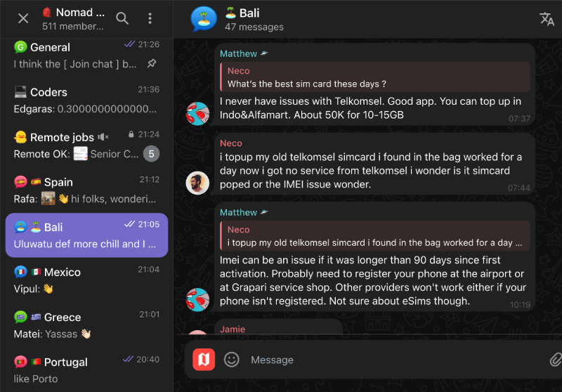Screen dimensions: 562x392
Task: Open the emoji picker
Action: (232, 360)
